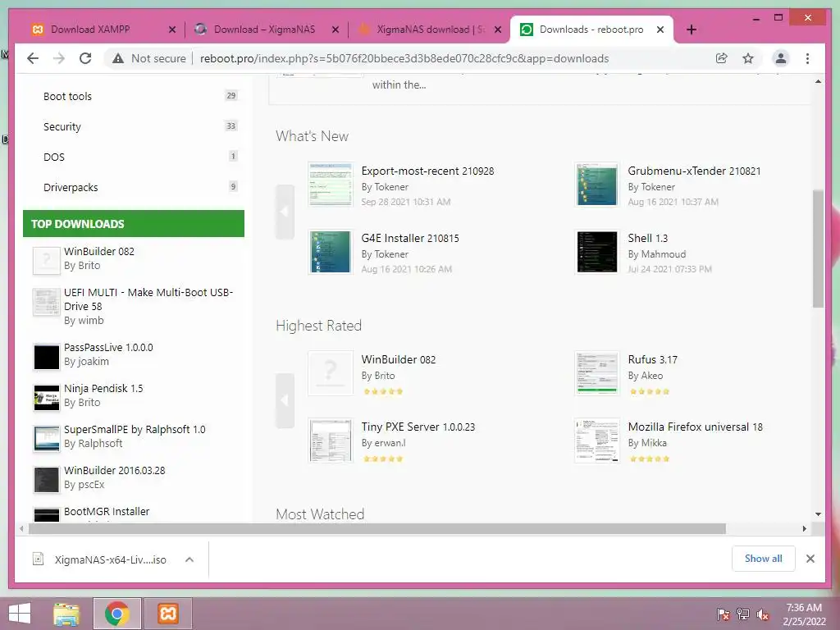The height and width of the screenshot is (630, 840).
Task: Open Rufus 3.17 download
Action: [652, 359]
